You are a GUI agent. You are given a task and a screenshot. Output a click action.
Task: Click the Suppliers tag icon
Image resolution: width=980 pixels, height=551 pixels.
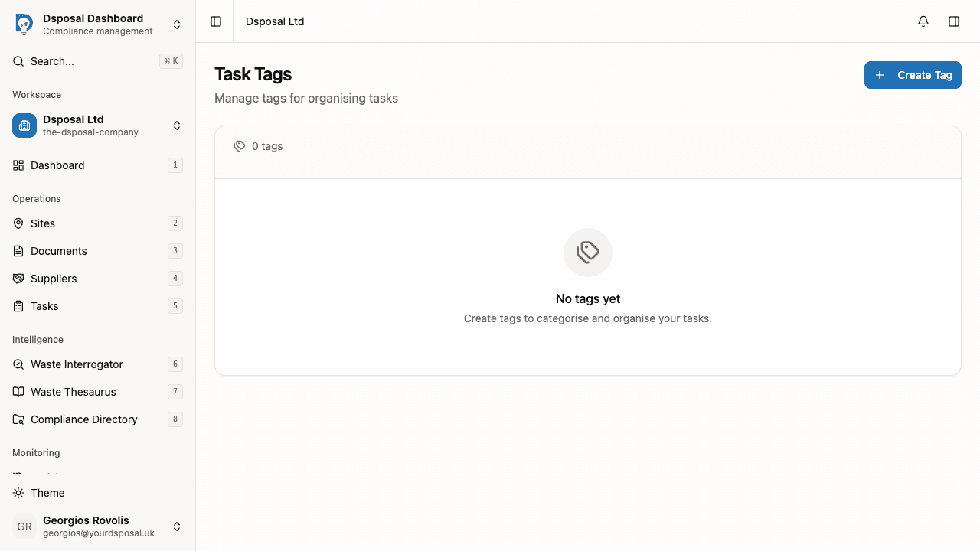(x=18, y=279)
